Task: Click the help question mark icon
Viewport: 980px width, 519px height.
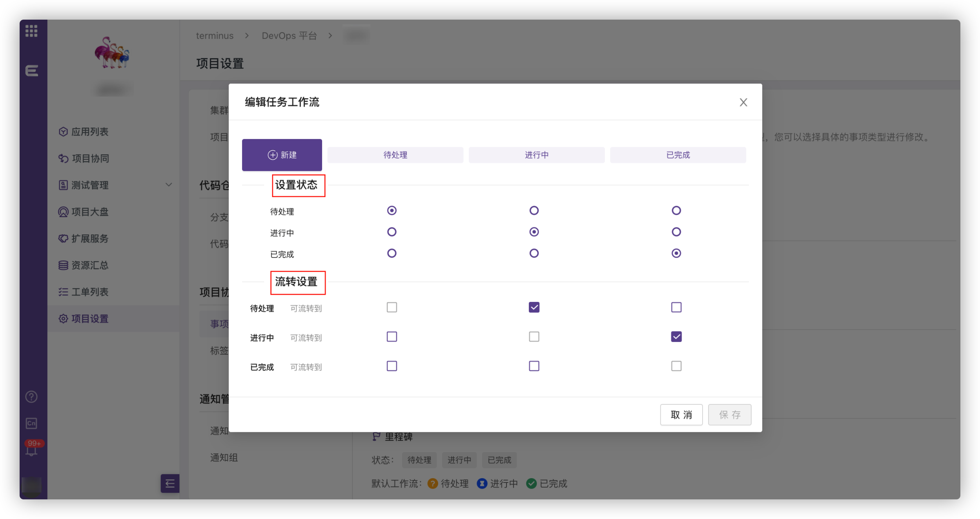Action: pyautogui.click(x=31, y=397)
